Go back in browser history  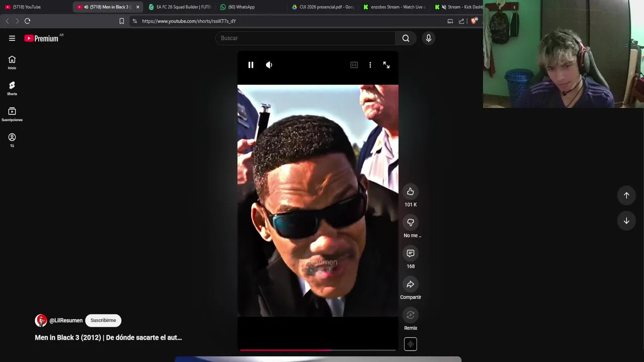pyautogui.click(x=7, y=21)
